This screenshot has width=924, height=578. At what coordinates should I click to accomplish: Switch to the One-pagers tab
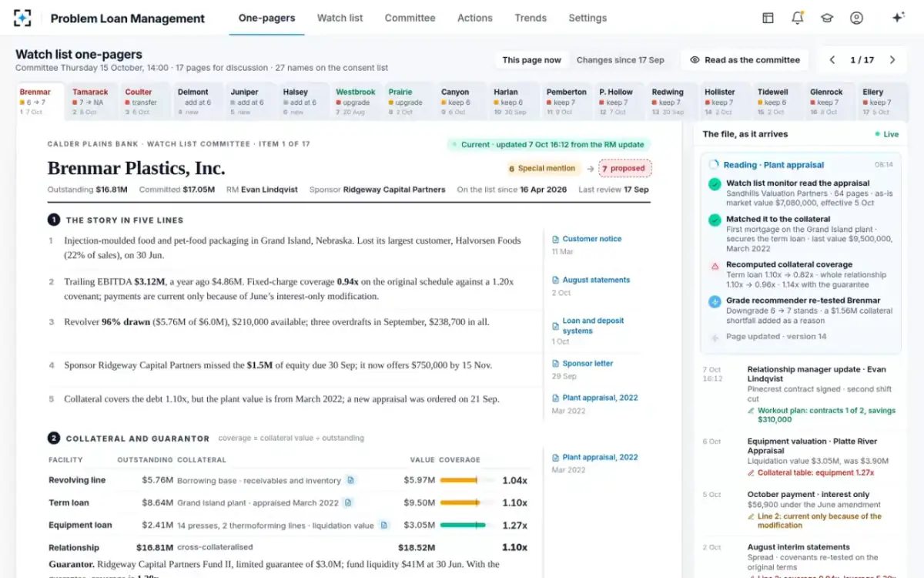266,18
